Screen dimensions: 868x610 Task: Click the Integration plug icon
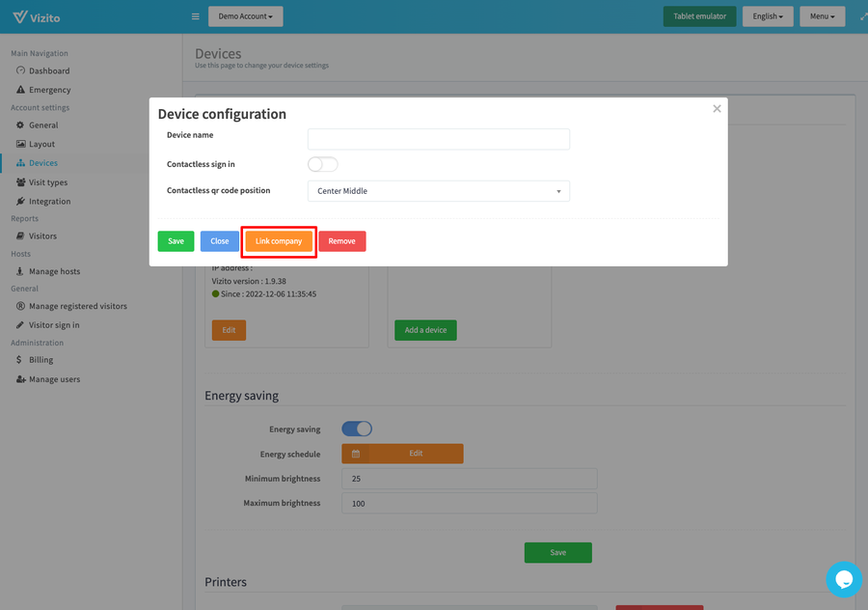[20, 202]
